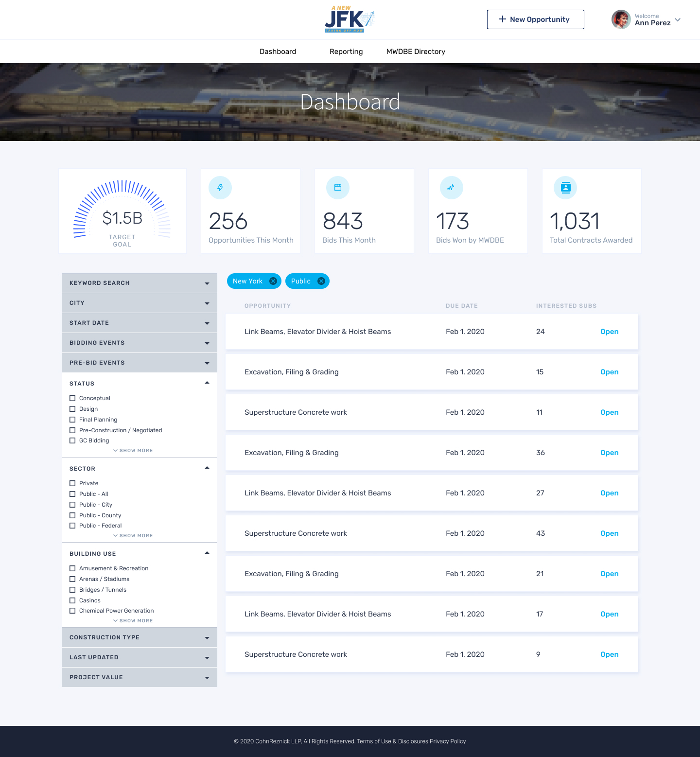Open the MWDBE Directory tab
700x757 pixels.
pyautogui.click(x=416, y=52)
